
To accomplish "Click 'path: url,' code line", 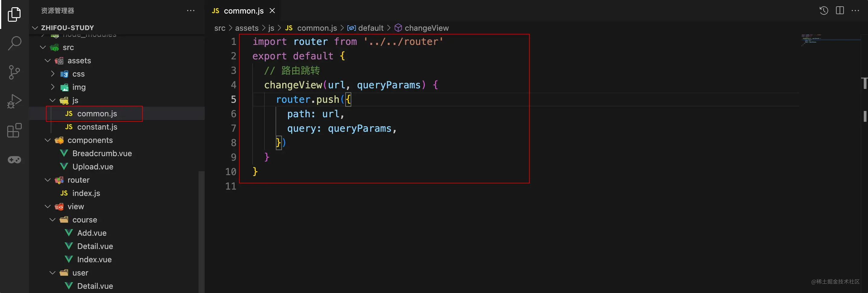I will click(316, 114).
